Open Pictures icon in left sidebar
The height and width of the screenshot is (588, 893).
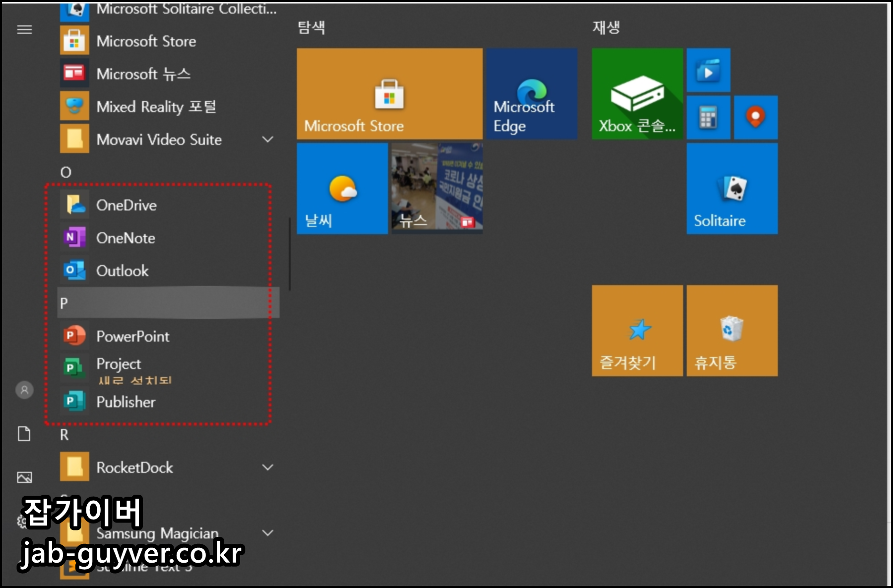[x=24, y=477]
